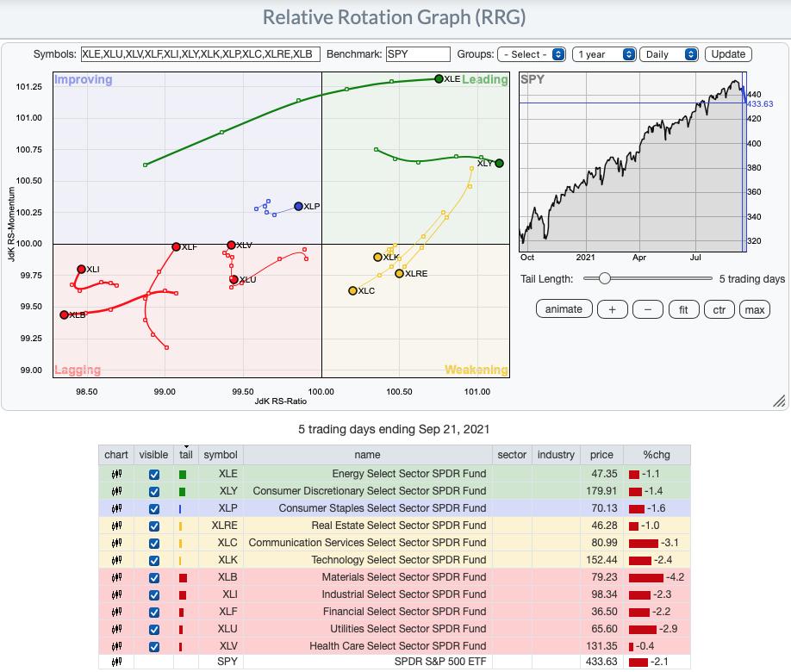The height and width of the screenshot is (672, 791).
Task: Toggle visibility checkbox for XLP
Action: coord(154,508)
